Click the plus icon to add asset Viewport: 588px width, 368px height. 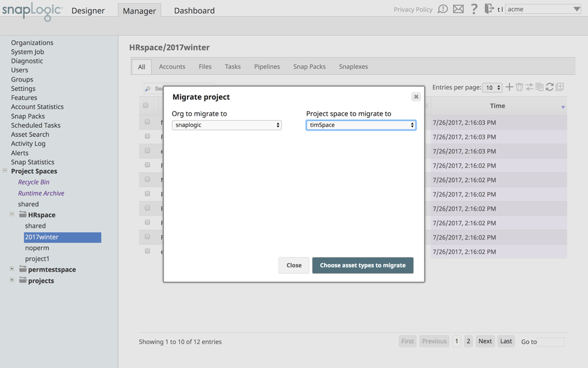509,87
